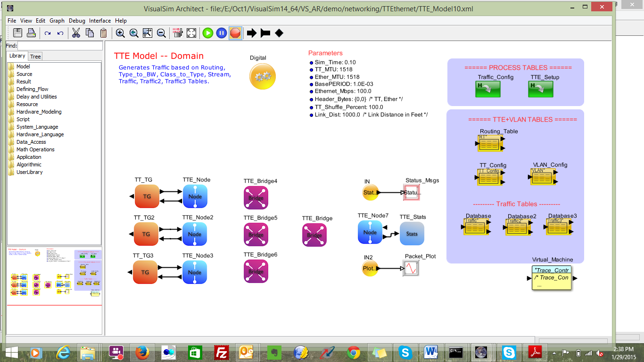
Task: Pause the simulation with blue pause button
Action: pos(222,33)
